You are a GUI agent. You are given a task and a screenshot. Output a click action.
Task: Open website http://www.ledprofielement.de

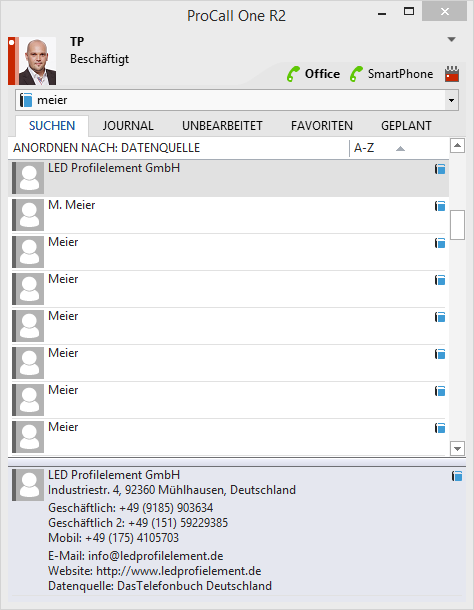pyautogui.click(x=155, y=571)
